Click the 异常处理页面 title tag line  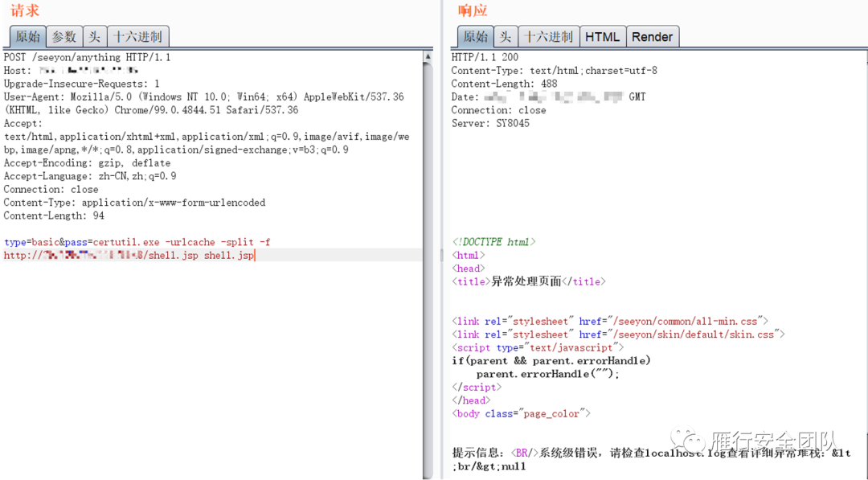529,281
